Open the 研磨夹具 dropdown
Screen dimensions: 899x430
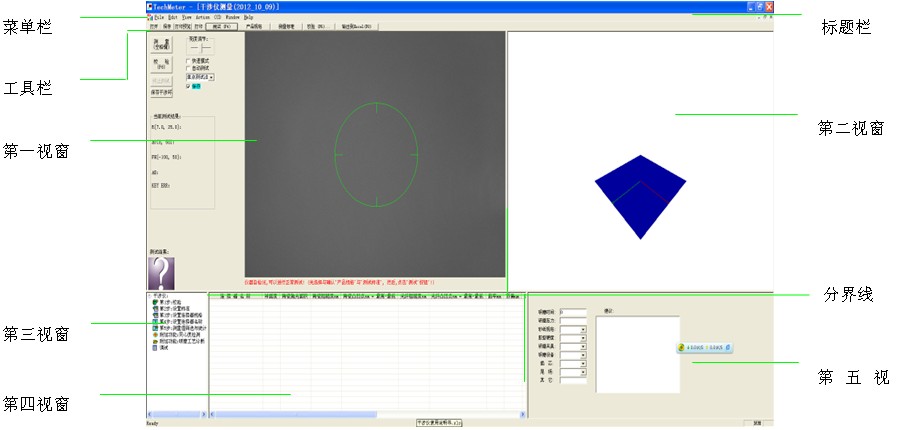[x=583, y=346]
